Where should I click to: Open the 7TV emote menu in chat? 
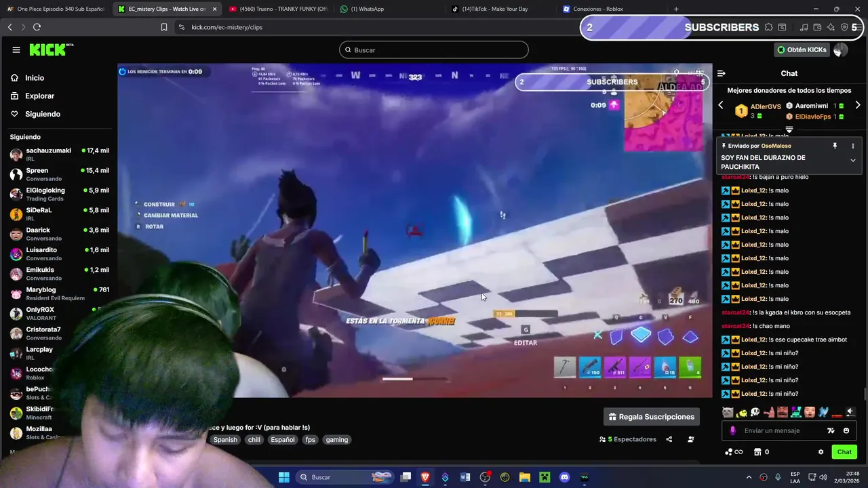coord(831,430)
